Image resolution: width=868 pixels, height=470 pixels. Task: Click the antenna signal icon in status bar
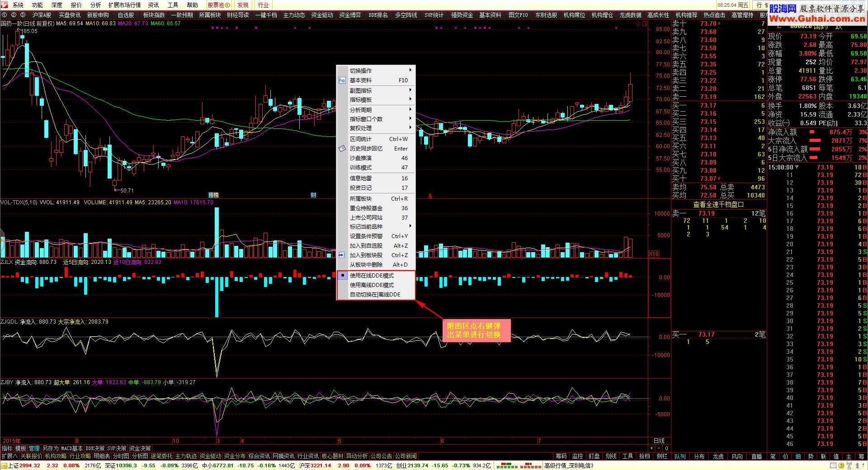849,465
